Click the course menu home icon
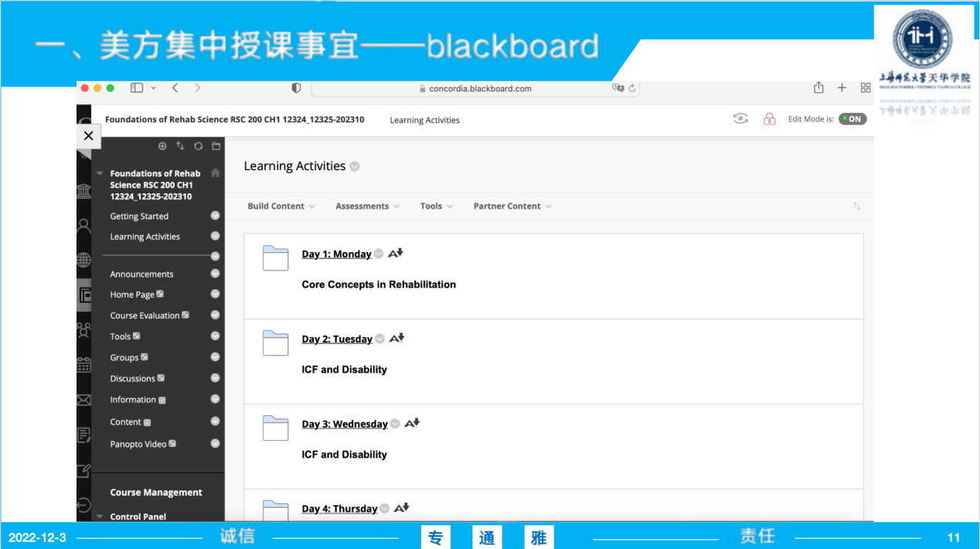980x549 pixels. (216, 173)
